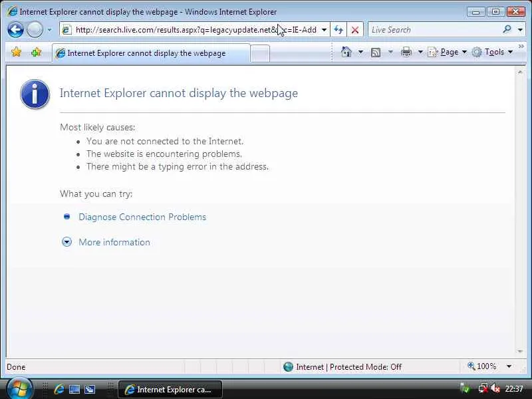Click the RSS feeds icon
Screen dimensions: 532x399
point(376,53)
